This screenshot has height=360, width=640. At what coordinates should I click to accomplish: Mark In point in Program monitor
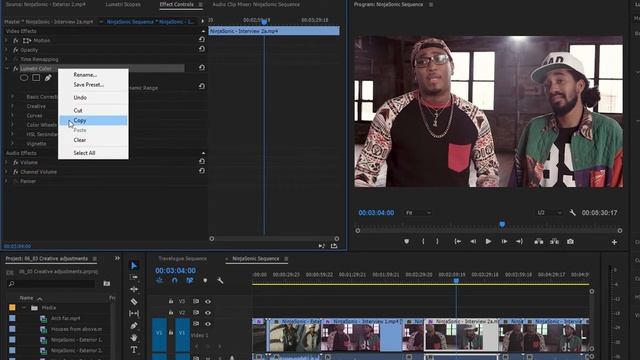click(x=423, y=242)
